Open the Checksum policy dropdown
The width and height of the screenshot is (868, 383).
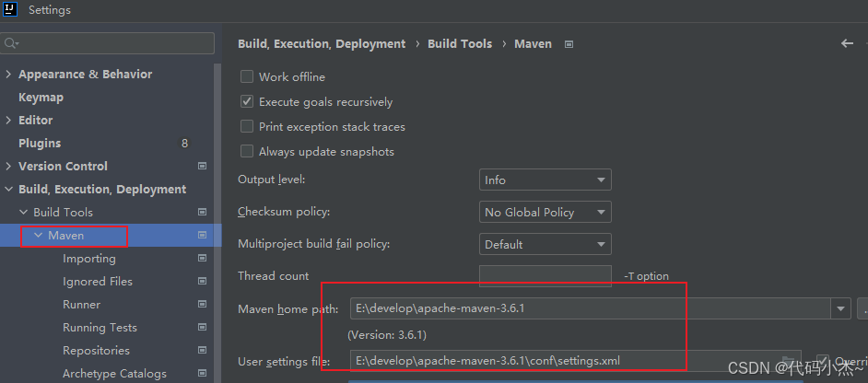pos(545,213)
